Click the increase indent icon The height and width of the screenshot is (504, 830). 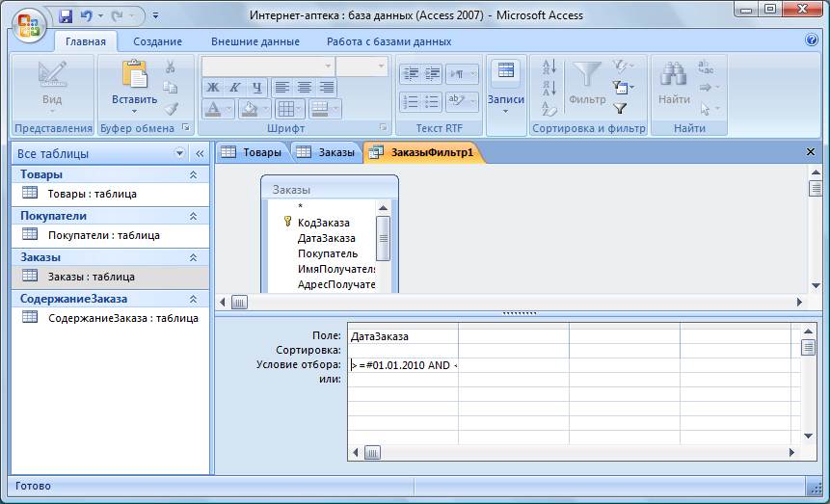(x=433, y=73)
